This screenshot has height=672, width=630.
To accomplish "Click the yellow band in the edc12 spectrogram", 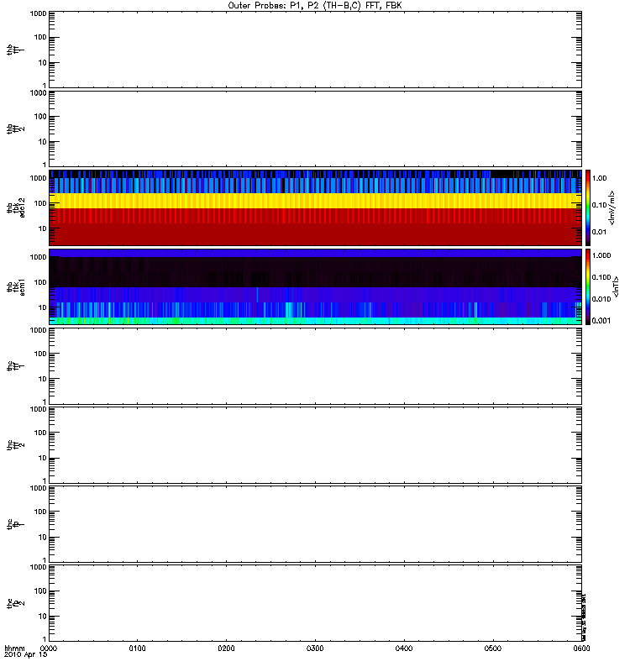I will tap(316, 201).
